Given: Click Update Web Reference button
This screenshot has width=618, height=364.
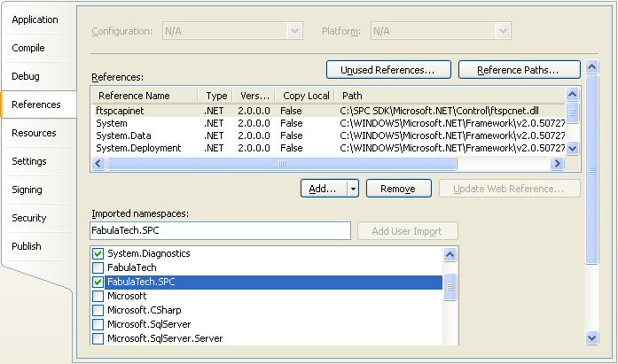Looking at the screenshot, I should click(510, 189).
